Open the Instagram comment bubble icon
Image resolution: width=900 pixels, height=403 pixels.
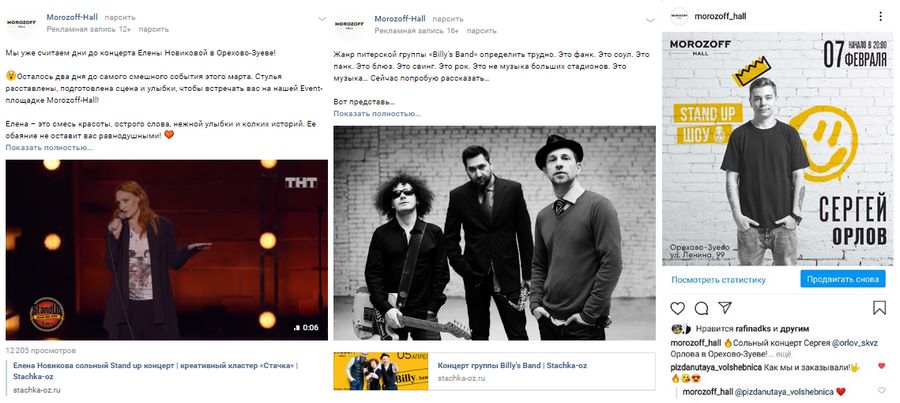[701, 308]
